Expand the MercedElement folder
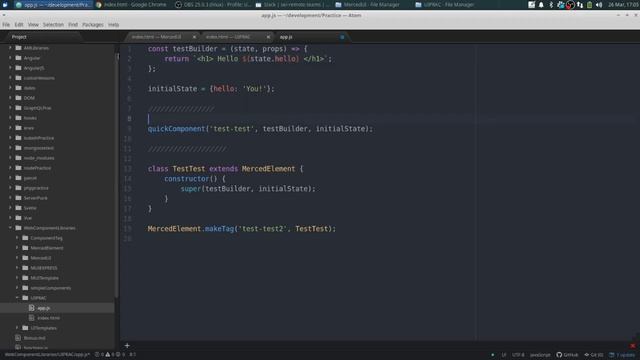The image size is (640, 360). coord(17,248)
